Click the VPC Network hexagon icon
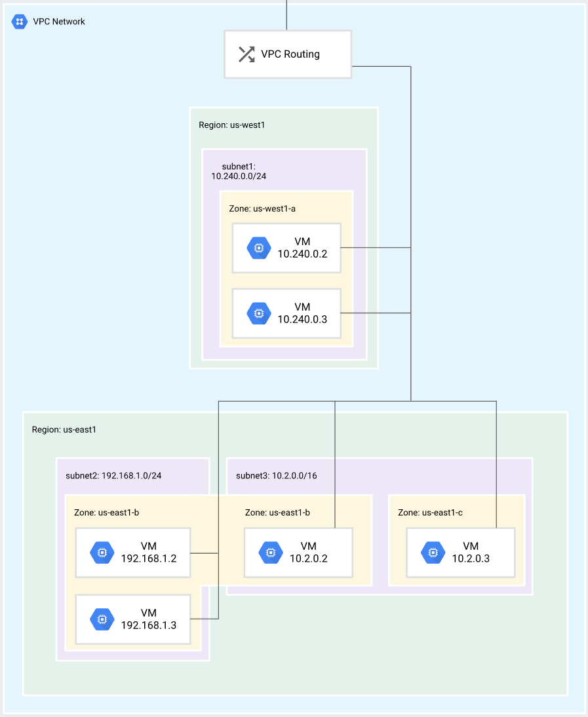 tap(19, 22)
